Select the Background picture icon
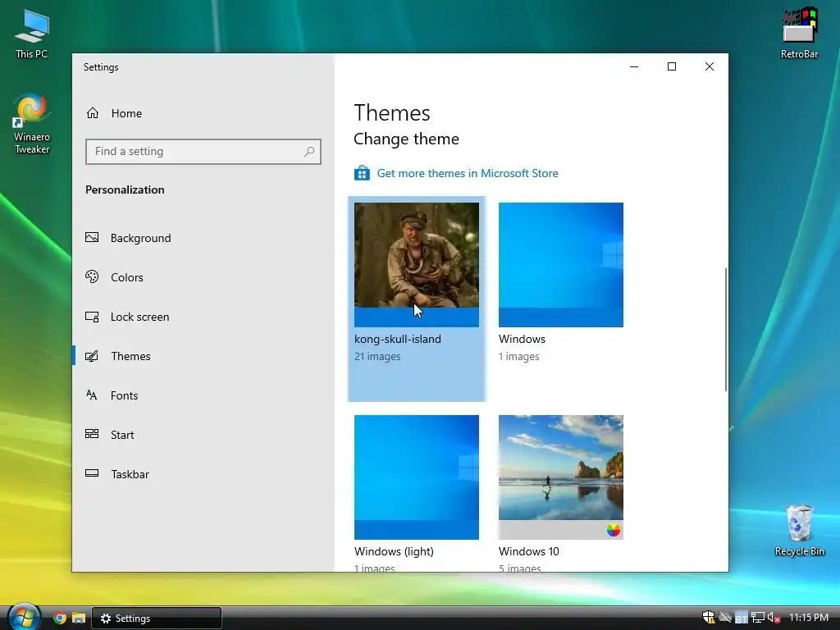 click(x=92, y=237)
